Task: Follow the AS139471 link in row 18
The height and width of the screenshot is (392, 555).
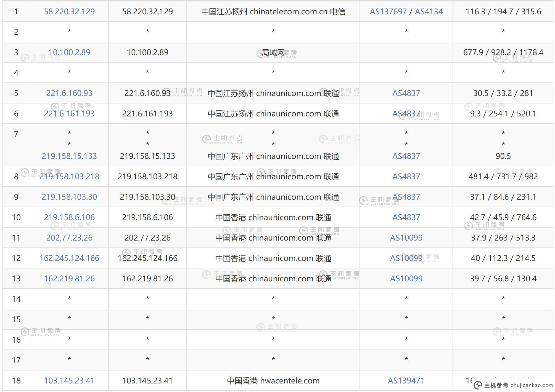Action: coord(406,381)
